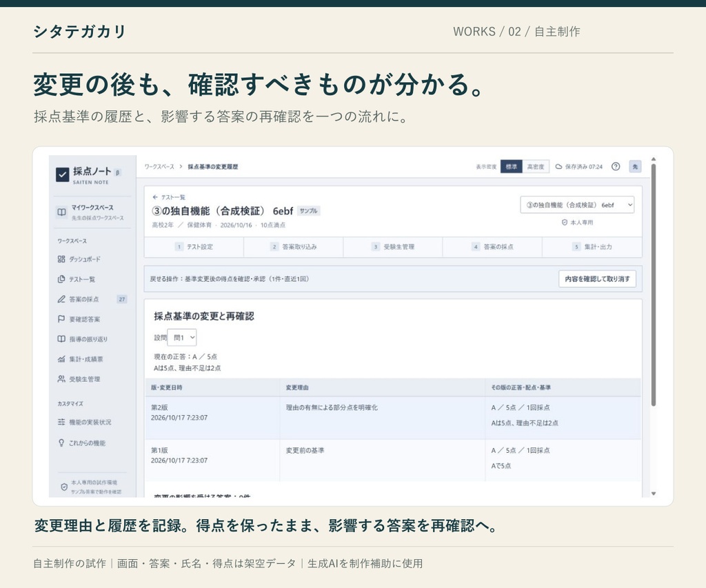Open the 問1 question dropdown
This screenshot has height=588, width=706.
pyautogui.click(x=182, y=338)
